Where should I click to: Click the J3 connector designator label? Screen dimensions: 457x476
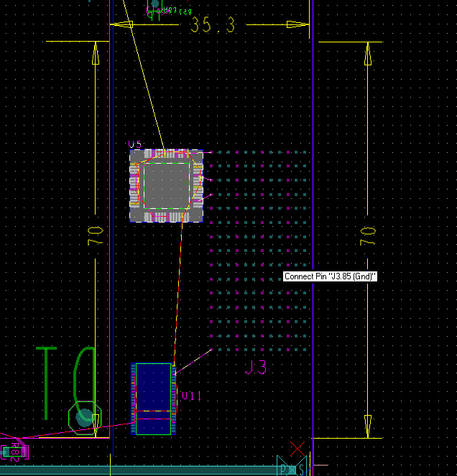pyautogui.click(x=256, y=368)
